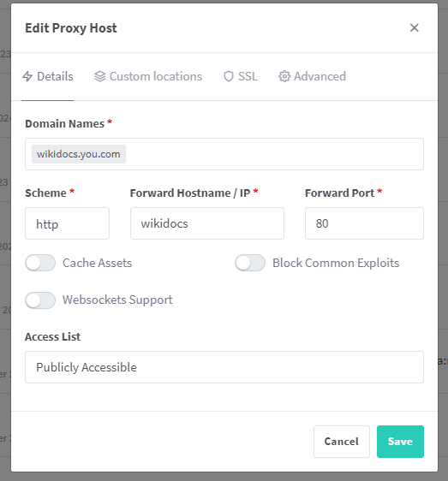Turn on Block Common Exploits switch

coord(250,263)
